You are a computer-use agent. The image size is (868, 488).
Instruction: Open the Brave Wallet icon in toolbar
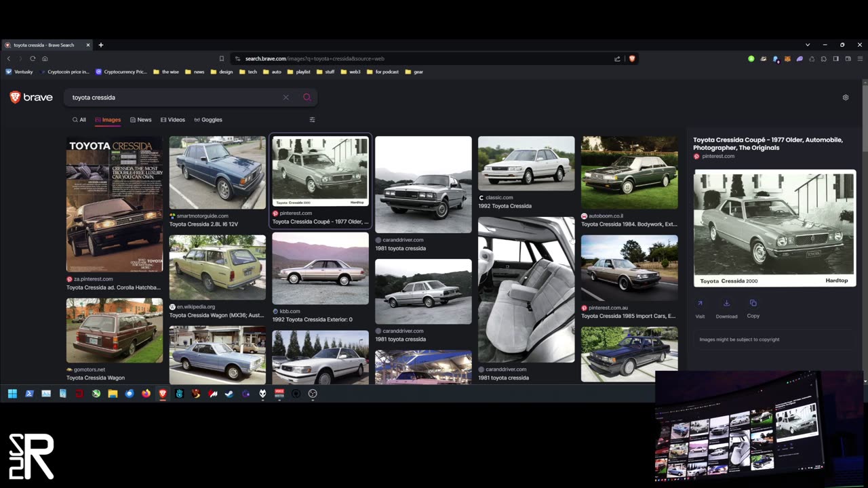(x=848, y=59)
